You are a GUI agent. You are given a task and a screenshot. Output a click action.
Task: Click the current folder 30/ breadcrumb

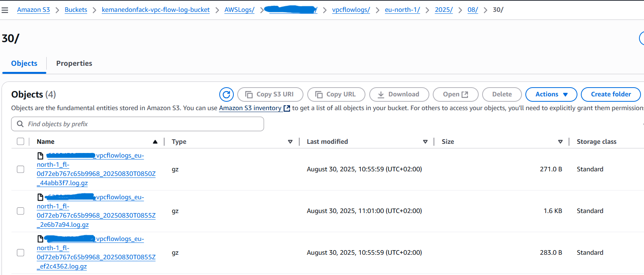coord(498,10)
